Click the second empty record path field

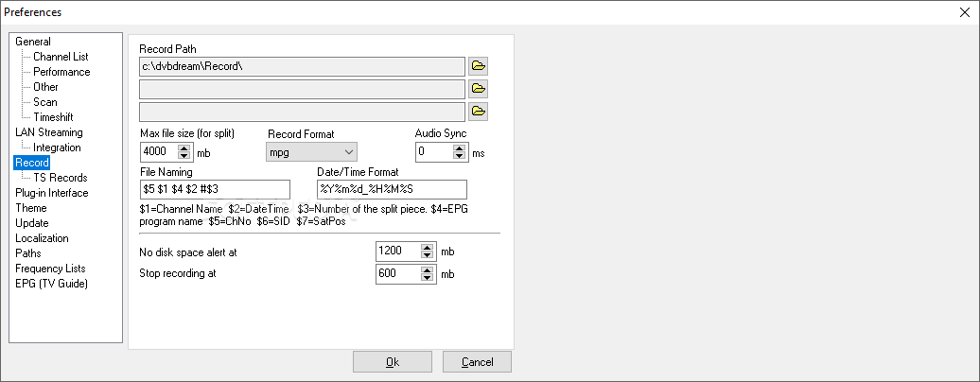click(x=302, y=89)
